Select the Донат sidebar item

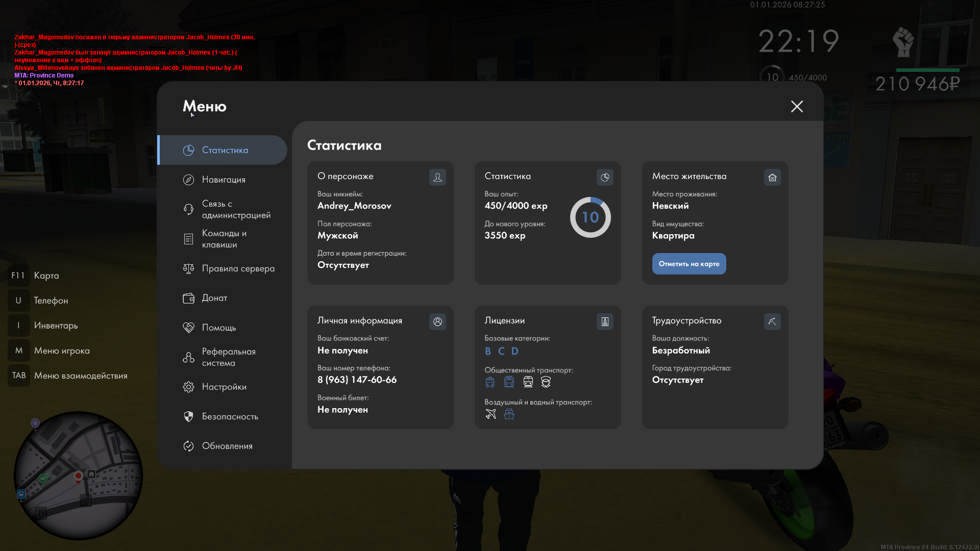click(x=214, y=298)
